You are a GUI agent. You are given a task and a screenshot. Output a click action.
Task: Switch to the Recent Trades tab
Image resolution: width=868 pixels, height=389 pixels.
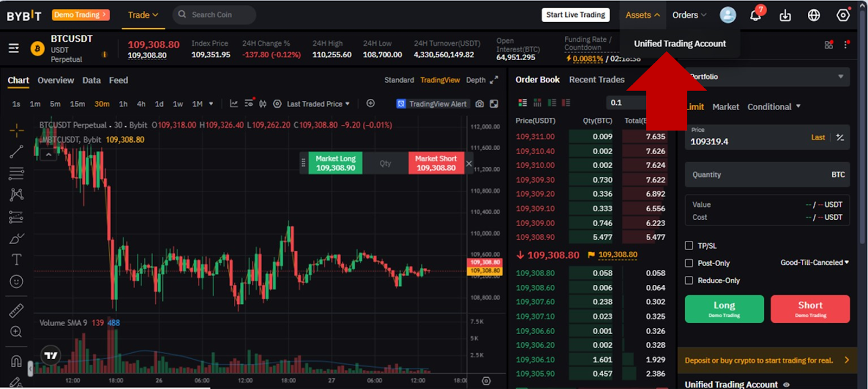click(597, 80)
